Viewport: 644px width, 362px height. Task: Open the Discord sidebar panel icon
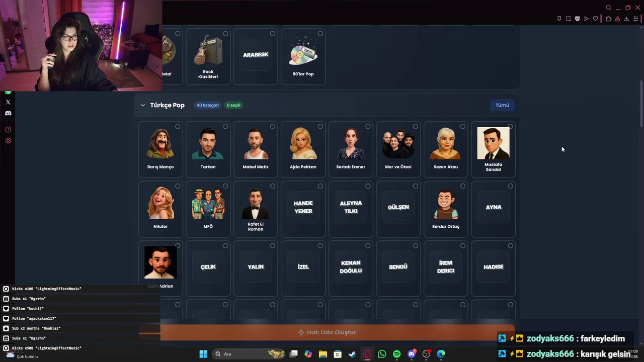click(8, 113)
